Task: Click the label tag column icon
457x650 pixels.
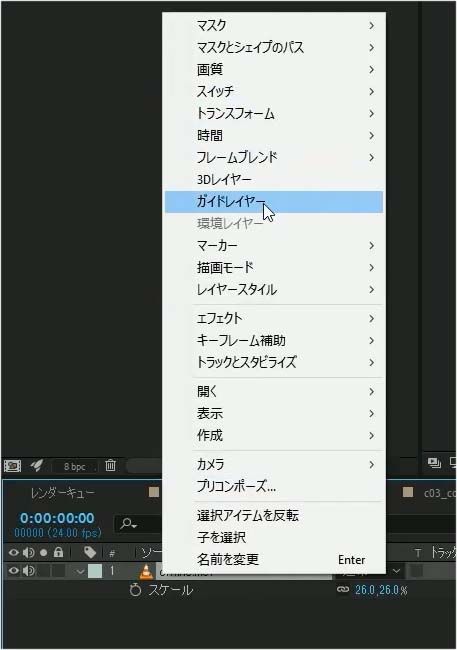Action: pyautogui.click(x=90, y=552)
